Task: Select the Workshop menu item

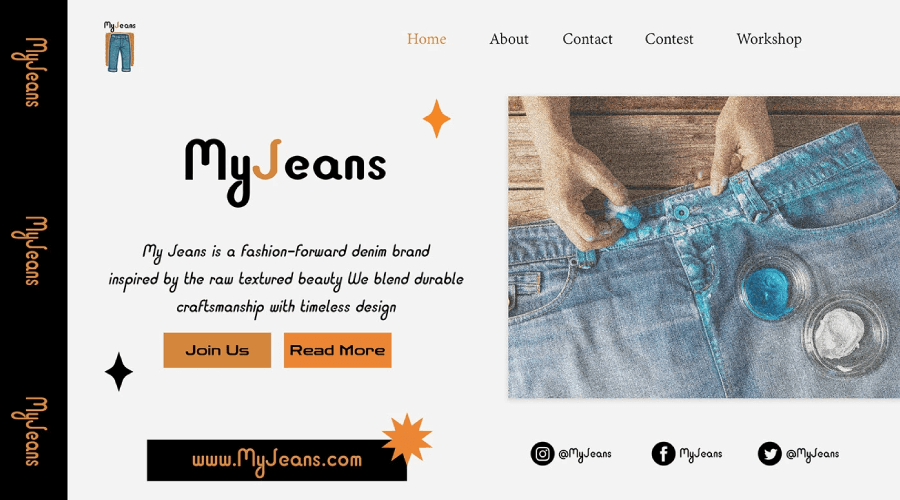Action: point(769,39)
